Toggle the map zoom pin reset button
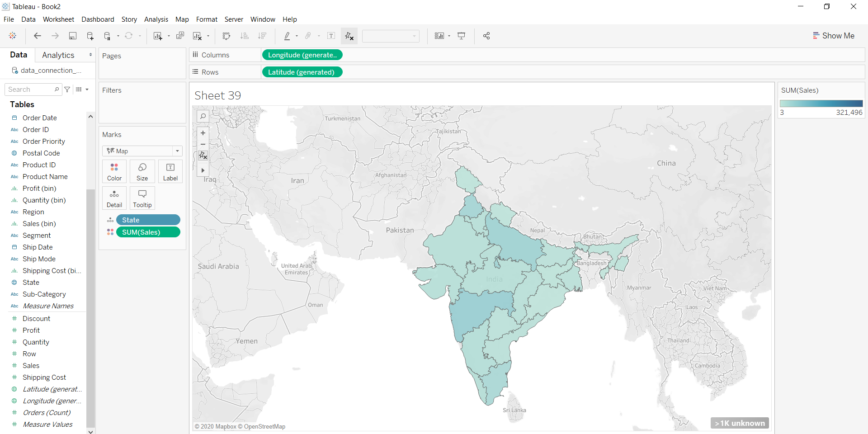The height and width of the screenshot is (434, 868). pos(203,156)
